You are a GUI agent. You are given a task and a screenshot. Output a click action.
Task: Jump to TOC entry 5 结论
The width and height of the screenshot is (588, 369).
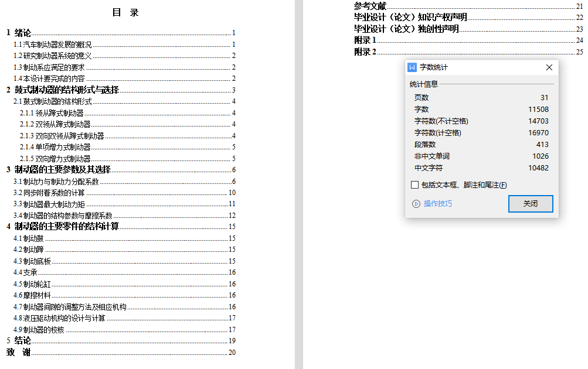121,341
